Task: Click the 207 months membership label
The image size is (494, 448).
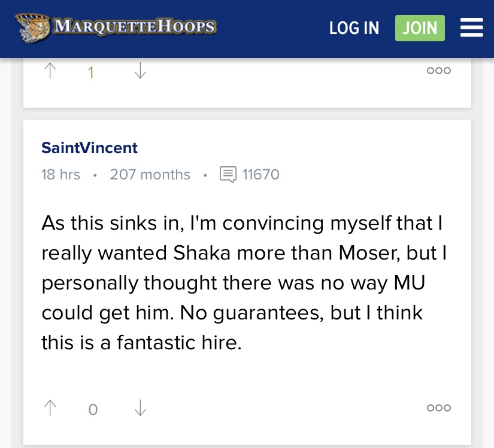Action: [x=150, y=175]
